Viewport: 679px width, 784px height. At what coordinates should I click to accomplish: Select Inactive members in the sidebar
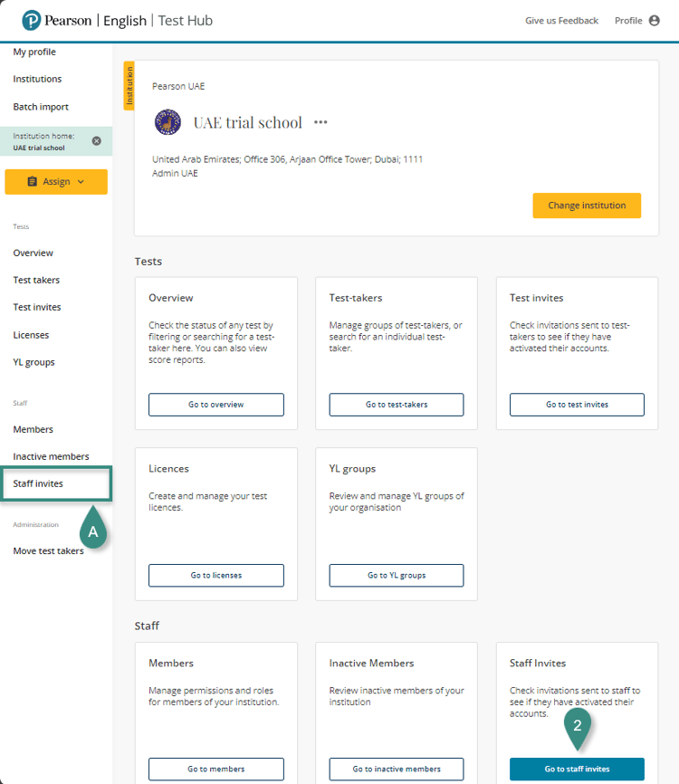click(x=51, y=456)
